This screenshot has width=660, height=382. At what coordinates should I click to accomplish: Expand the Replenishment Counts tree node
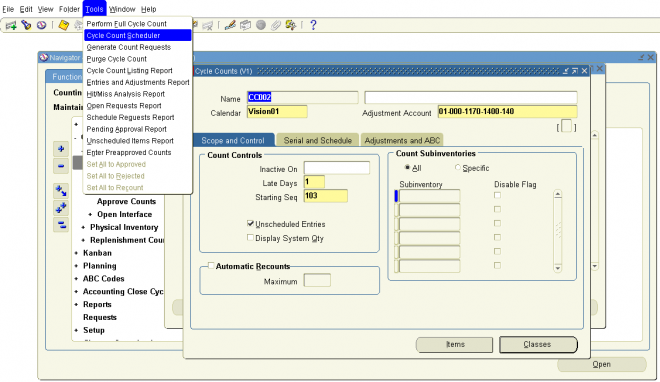pyautogui.click(x=83, y=240)
